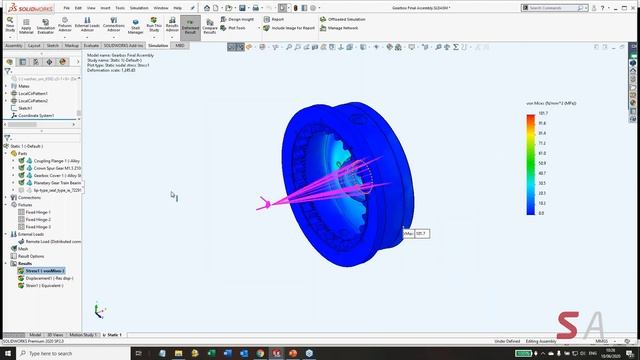Viewport: 640px width, 360px height.
Task: Expand the Connections node
Action: (6, 198)
